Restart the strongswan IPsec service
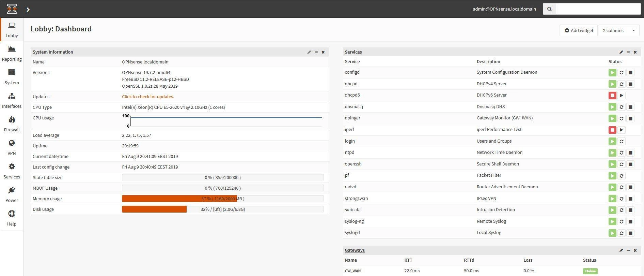The height and width of the screenshot is (276, 644). [621, 199]
